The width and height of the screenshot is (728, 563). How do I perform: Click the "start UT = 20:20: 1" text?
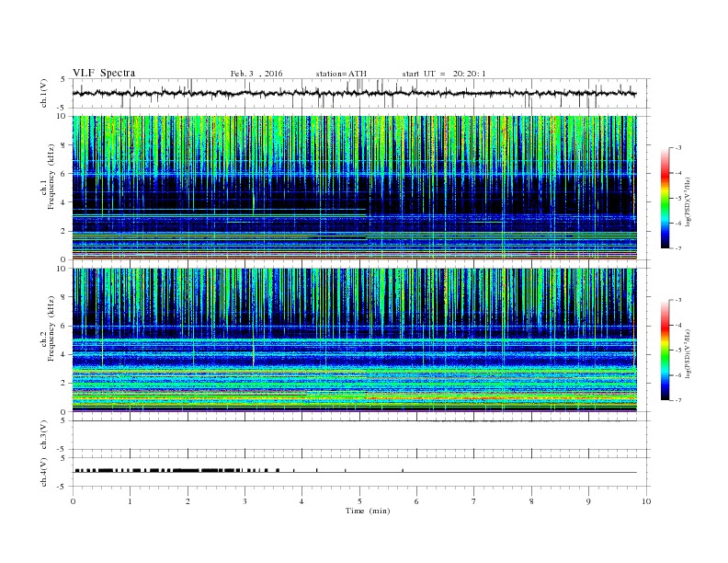444,74
